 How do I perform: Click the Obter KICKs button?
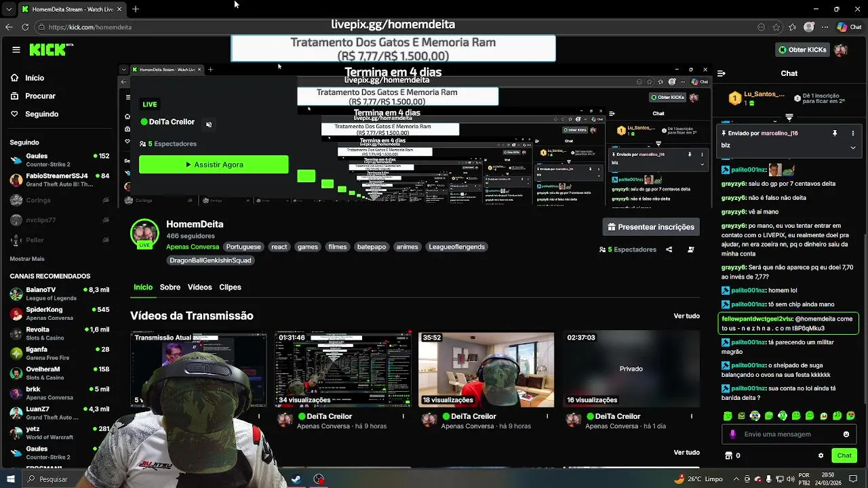pyautogui.click(x=803, y=49)
